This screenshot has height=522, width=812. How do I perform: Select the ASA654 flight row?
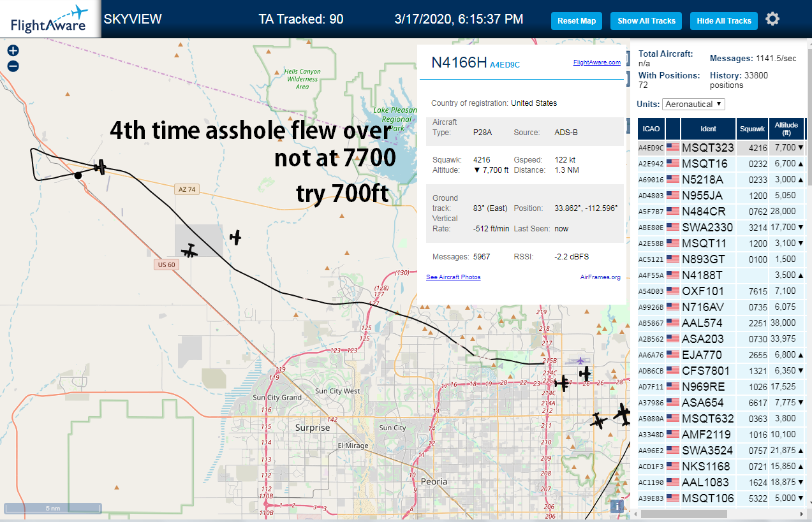[721, 402]
